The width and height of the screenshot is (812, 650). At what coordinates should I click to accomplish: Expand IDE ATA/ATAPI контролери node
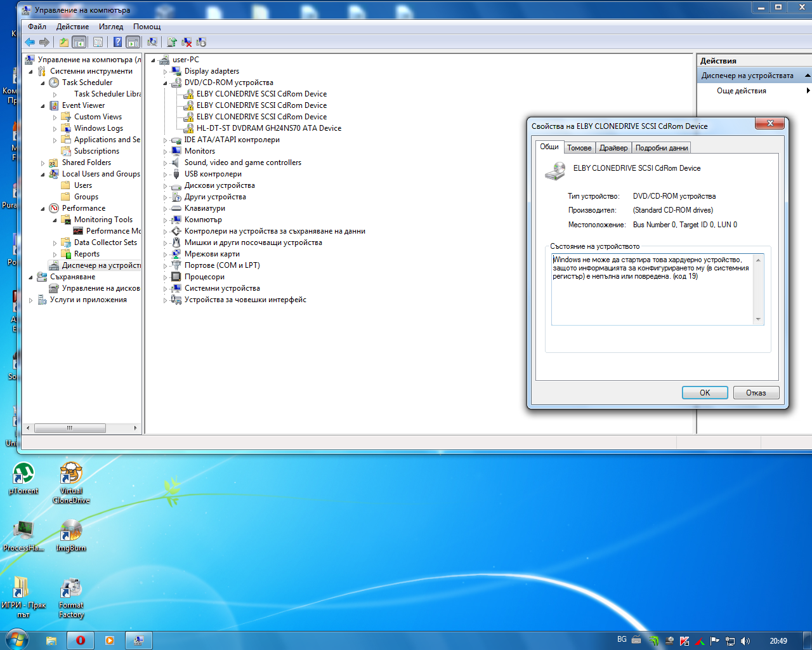pos(165,140)
